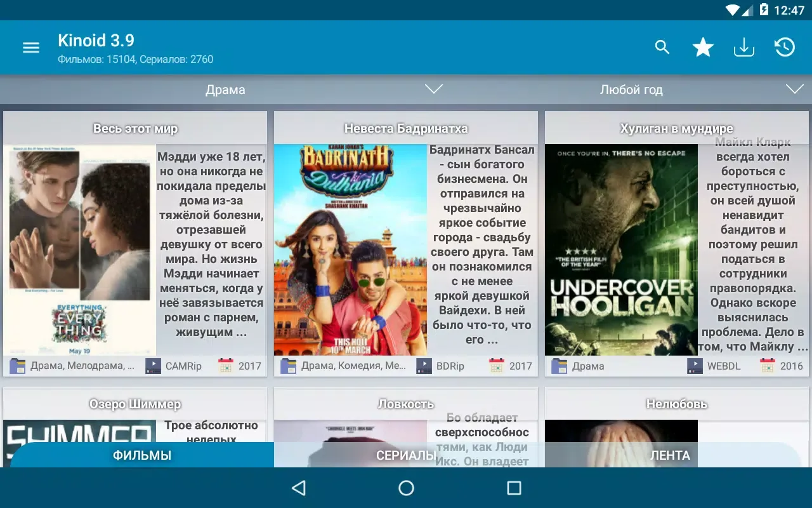
Task: Select the ФИЛЬМЫ tab
Action: pos(142,455)
